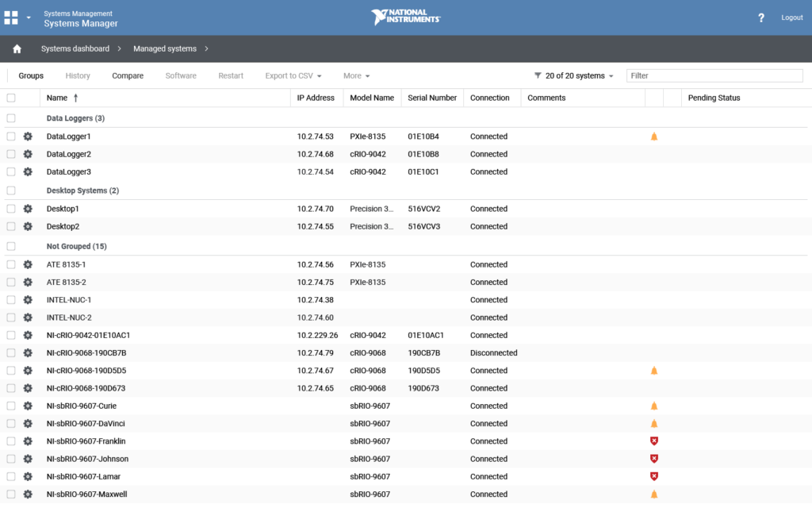
Task: Open the History toolbar item
Action: pyautogui.click(x=78, y=75)
